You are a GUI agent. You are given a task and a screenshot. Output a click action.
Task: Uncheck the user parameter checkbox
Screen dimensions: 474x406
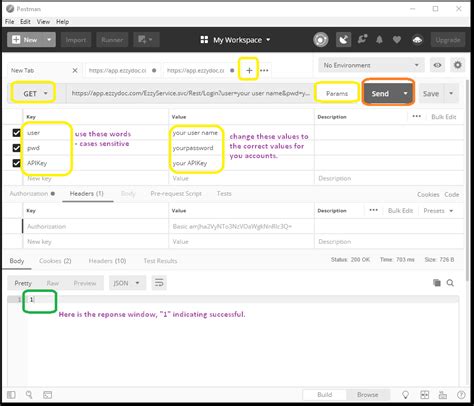point(16,133)
